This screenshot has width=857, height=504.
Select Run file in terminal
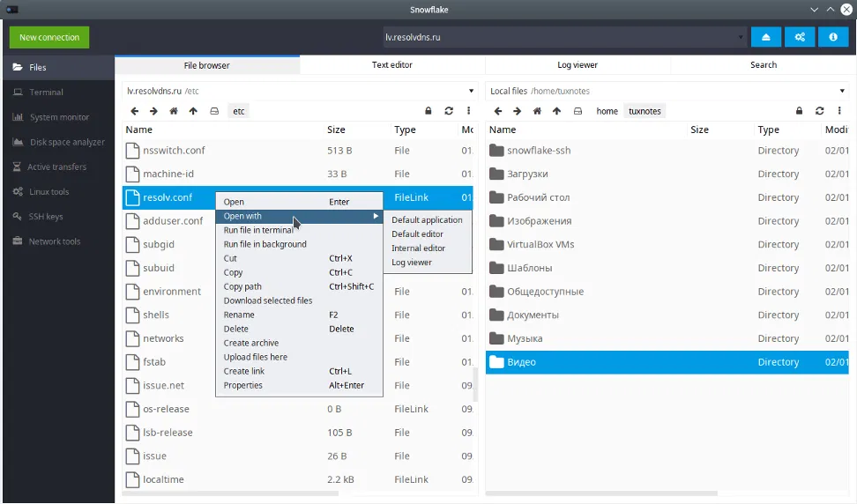300,231
